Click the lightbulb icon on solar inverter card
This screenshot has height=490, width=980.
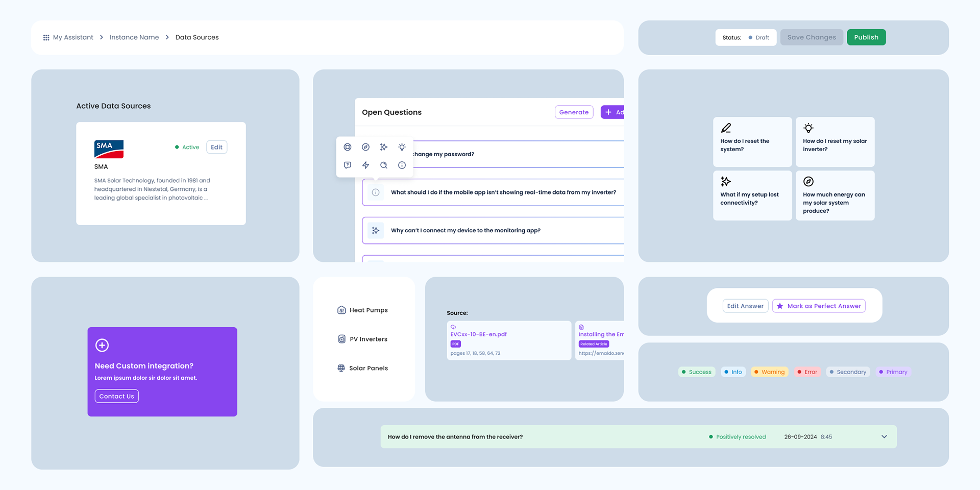(808, 128)
